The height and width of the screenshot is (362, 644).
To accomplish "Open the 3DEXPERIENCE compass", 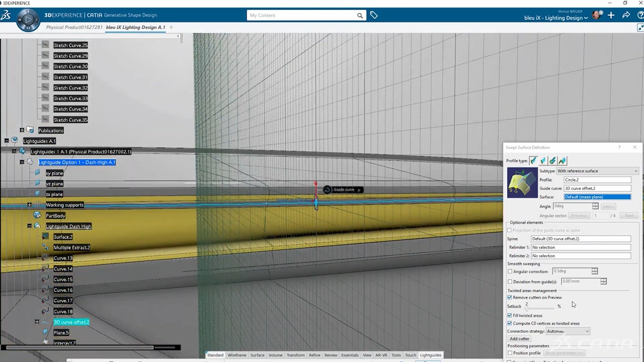I will 28,20.
